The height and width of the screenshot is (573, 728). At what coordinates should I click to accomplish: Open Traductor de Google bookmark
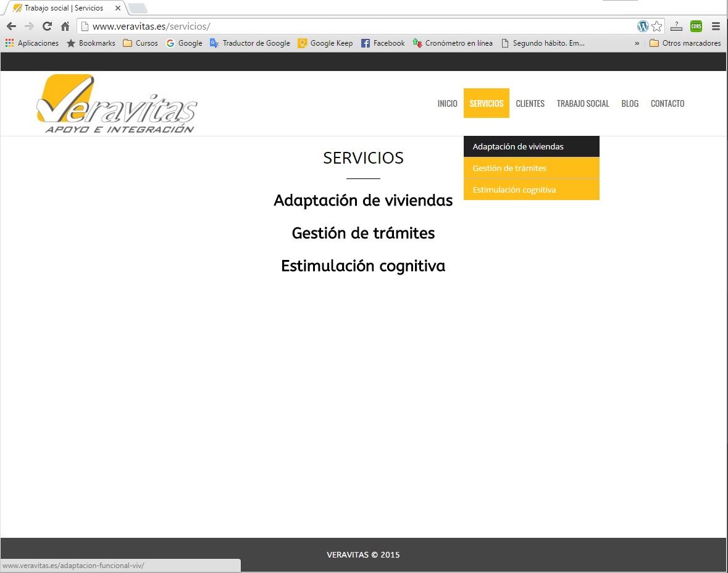tap(250, 43)
